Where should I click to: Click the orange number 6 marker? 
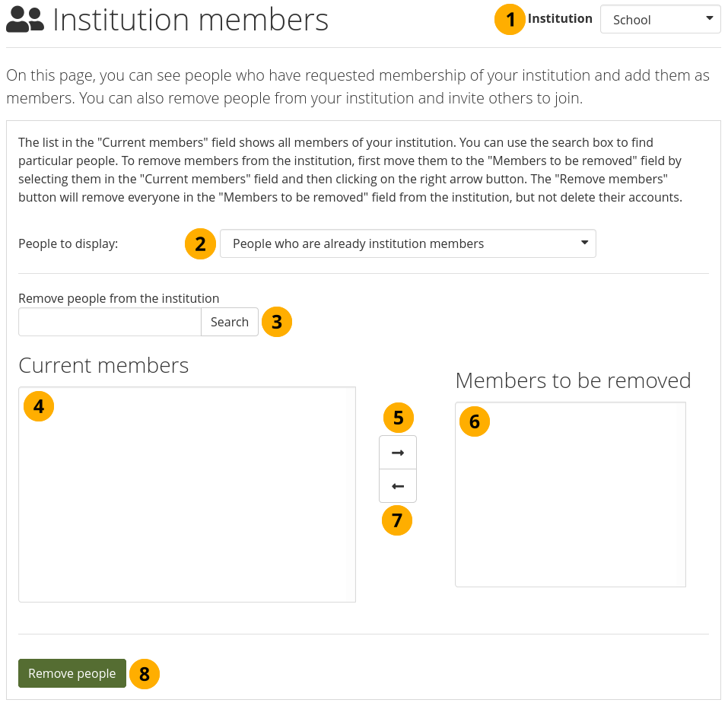click(475, 421)
